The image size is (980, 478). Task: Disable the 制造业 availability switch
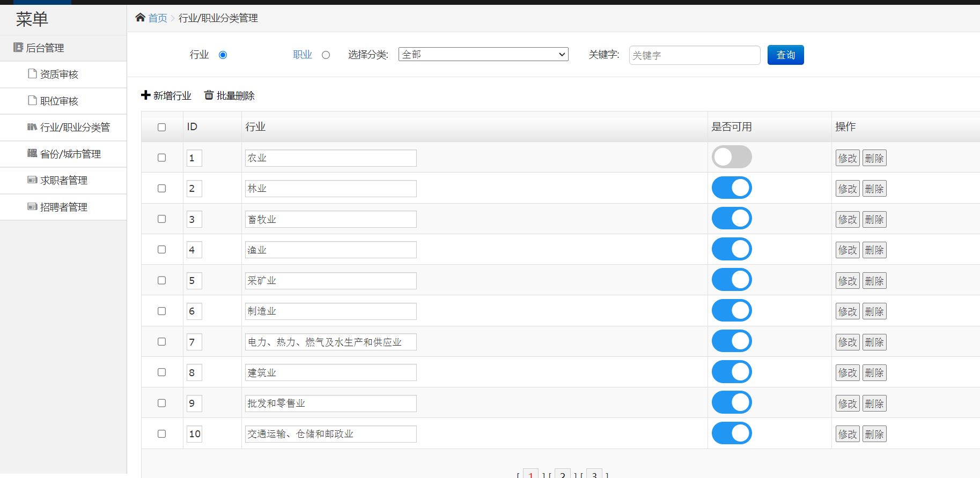click(732, 310)
